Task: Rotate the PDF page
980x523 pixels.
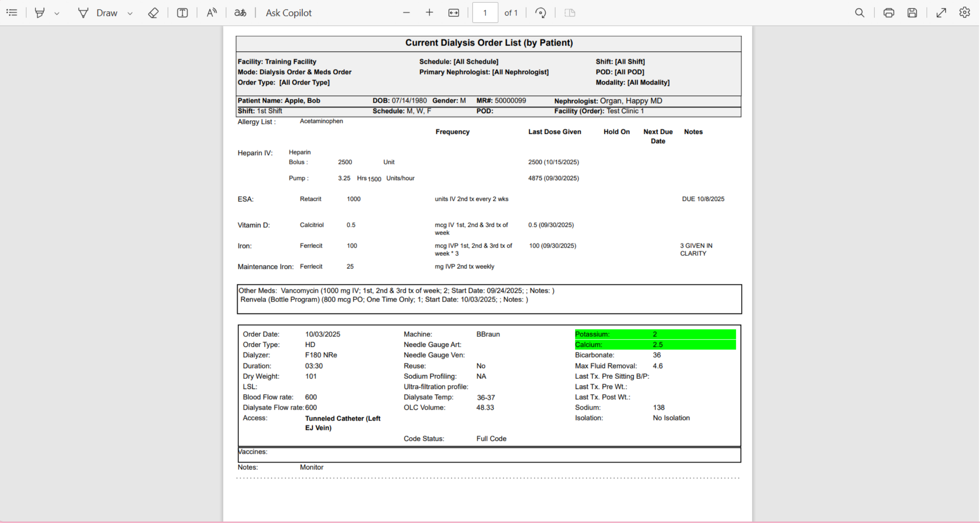Action: [541, 13]
